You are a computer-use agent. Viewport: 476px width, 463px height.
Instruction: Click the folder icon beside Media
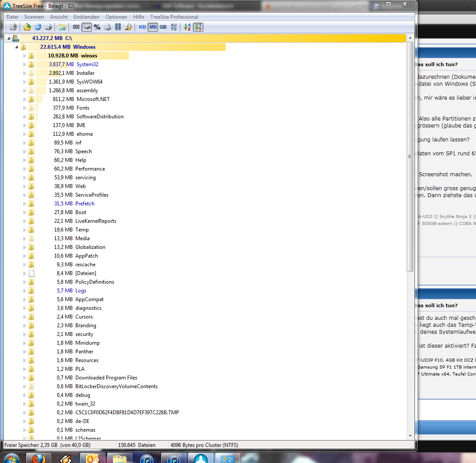(31, 238)
